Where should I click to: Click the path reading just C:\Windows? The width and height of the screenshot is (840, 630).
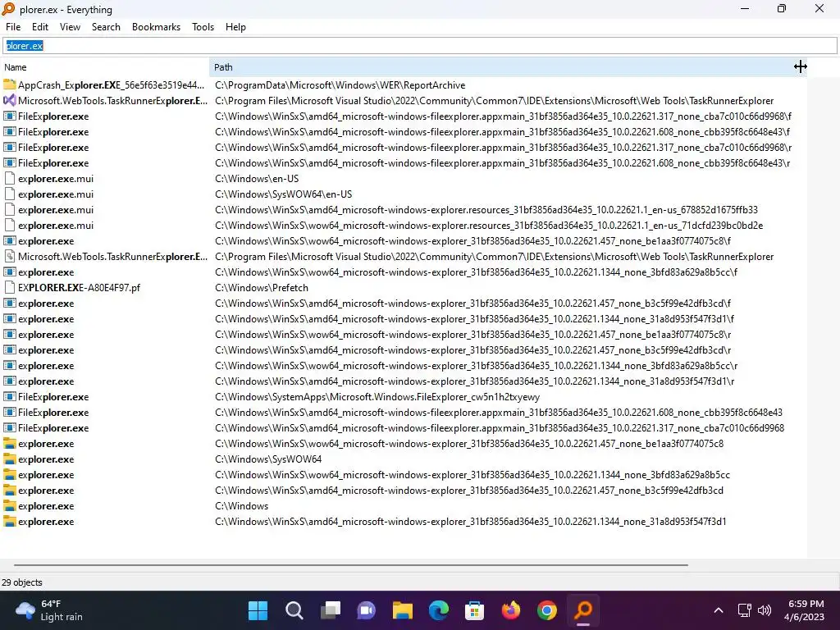click(242, 505)
